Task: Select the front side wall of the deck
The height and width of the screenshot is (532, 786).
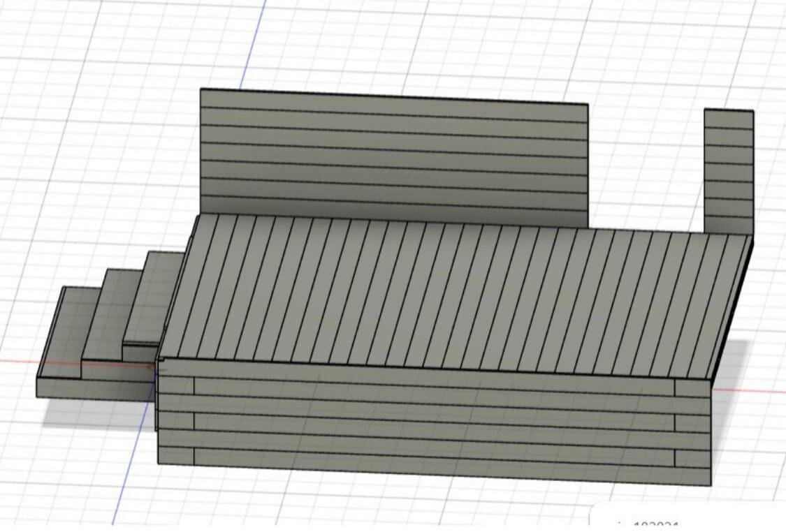Action: [434, 421]
